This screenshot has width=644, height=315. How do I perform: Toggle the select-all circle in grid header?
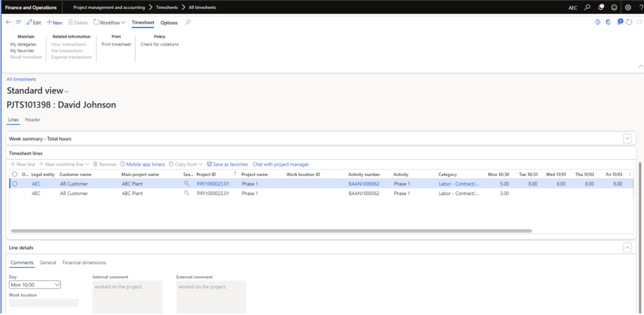(14, 174)
